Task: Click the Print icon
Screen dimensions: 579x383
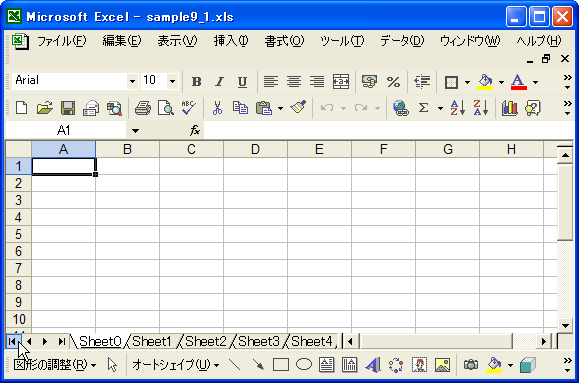Action: (143, 108)
